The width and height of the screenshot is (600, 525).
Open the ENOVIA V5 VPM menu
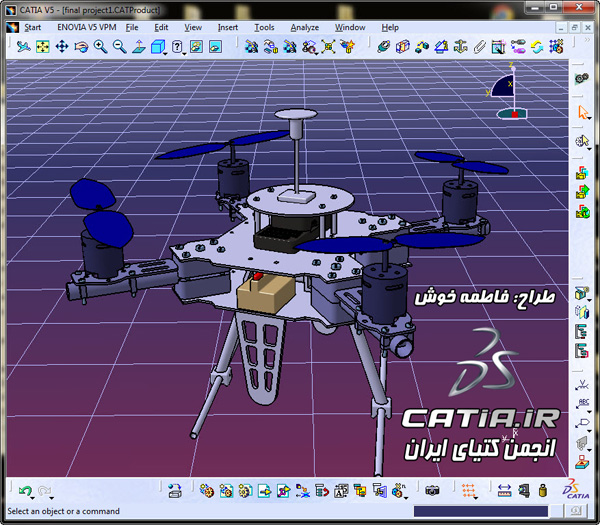tap(84, 28)
